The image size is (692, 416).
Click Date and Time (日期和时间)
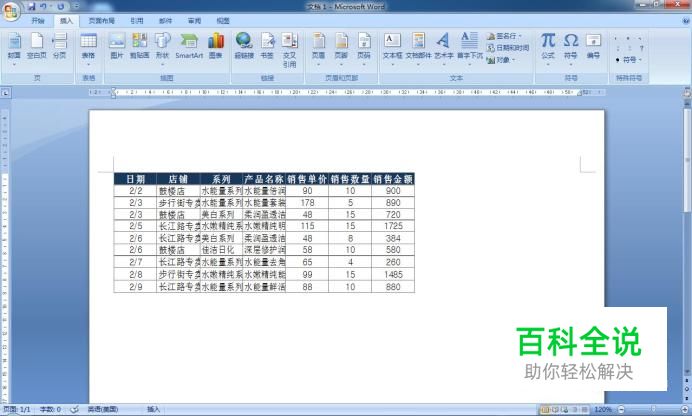508,48
